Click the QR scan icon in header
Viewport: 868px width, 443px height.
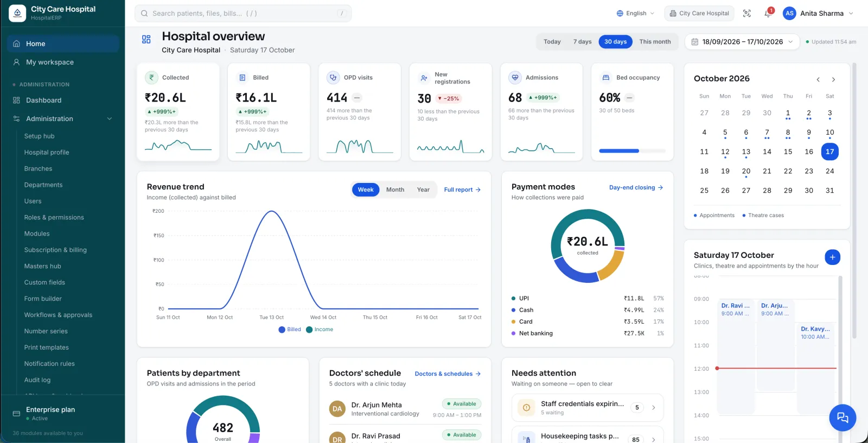747,14
